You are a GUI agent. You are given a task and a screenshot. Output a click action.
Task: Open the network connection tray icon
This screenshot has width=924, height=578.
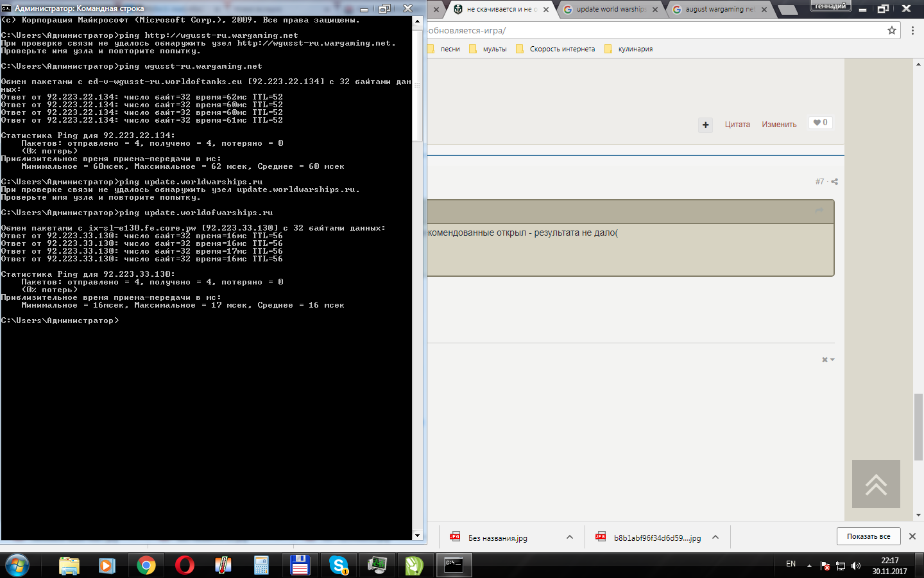[841, 566]
